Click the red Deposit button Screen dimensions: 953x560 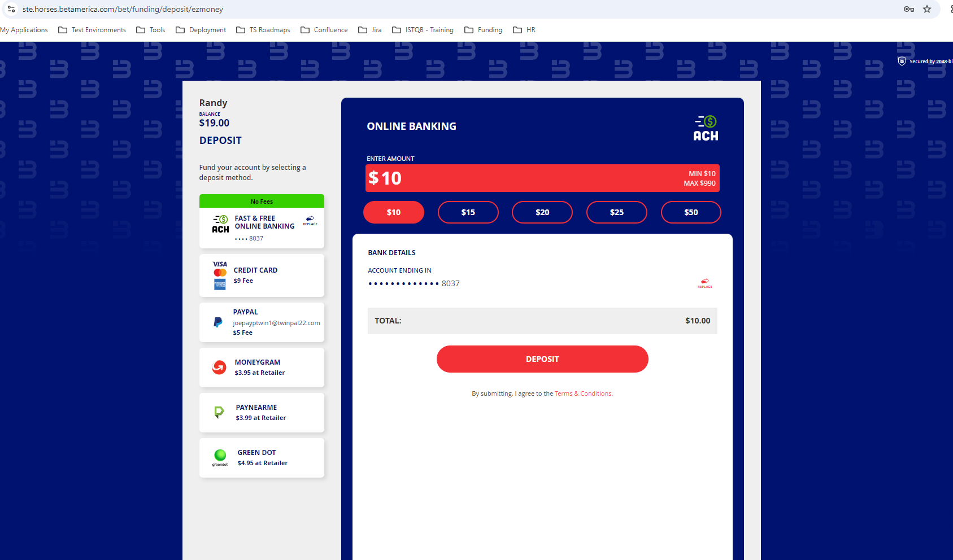(x=542, y=359)
